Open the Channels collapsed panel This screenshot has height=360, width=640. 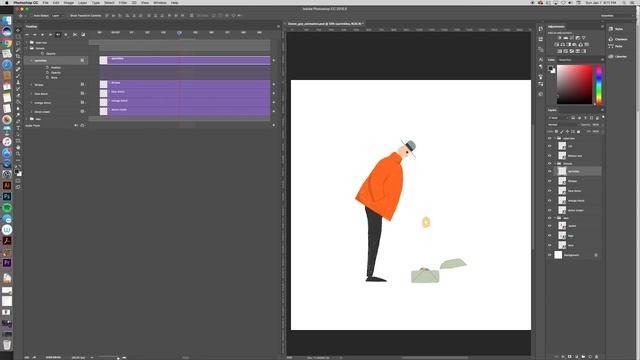coord(618,39)
